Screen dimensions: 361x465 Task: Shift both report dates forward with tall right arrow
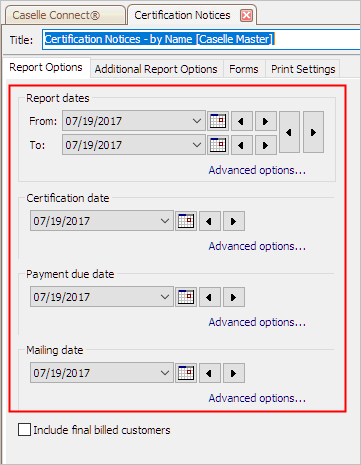click(313, 132)
